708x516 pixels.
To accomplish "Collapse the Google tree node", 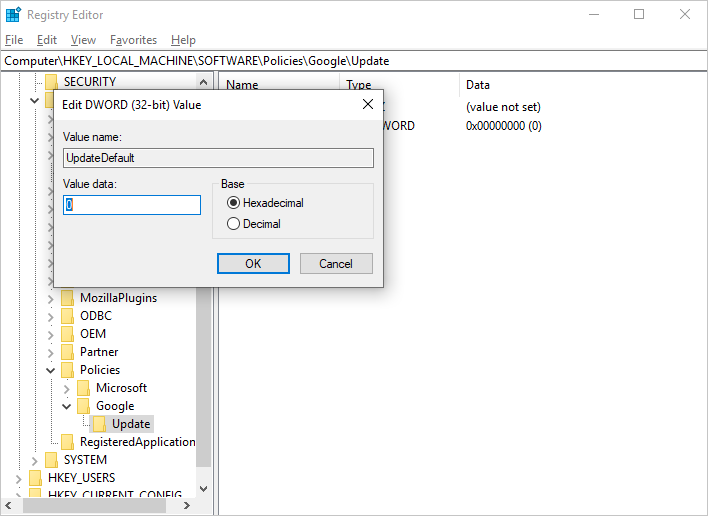I will [67, 406].
